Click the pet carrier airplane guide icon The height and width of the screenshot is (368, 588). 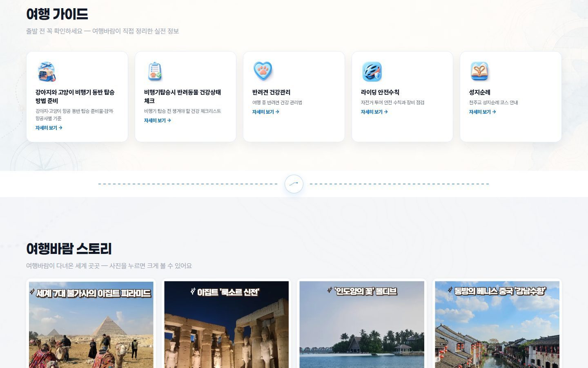pyautogui.click(x=46, y=72)
